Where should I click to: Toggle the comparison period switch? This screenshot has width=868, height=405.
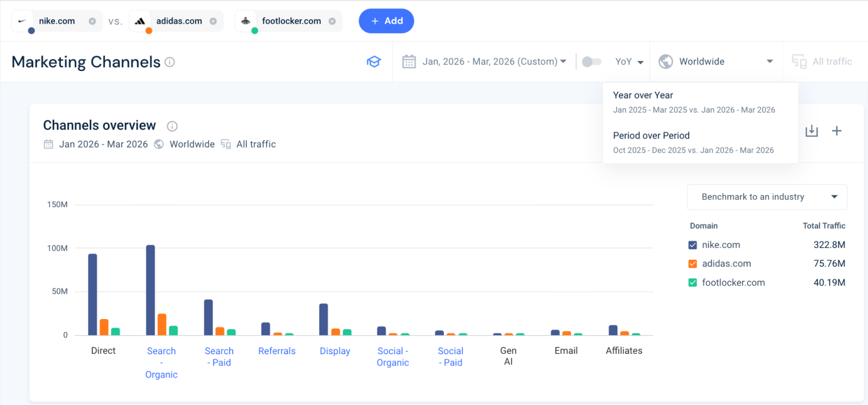[591, 62]
